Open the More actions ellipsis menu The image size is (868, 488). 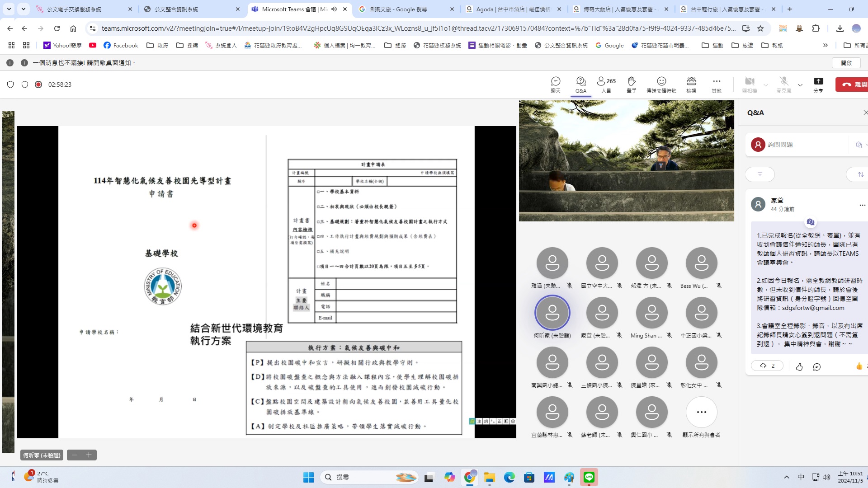click(x=716, y=84)
